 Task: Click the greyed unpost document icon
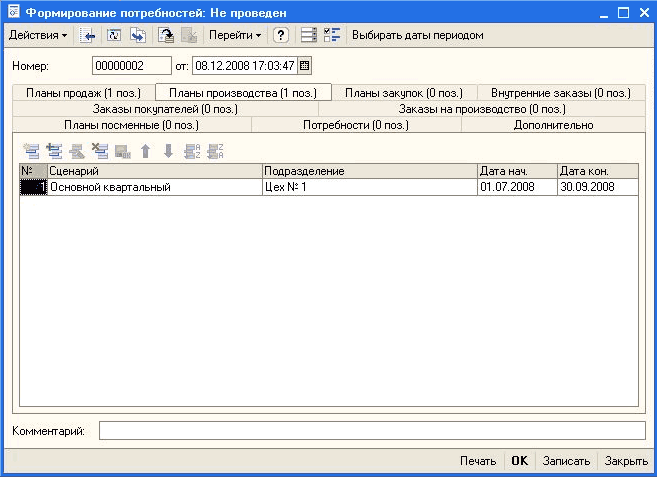click(189, 35)
